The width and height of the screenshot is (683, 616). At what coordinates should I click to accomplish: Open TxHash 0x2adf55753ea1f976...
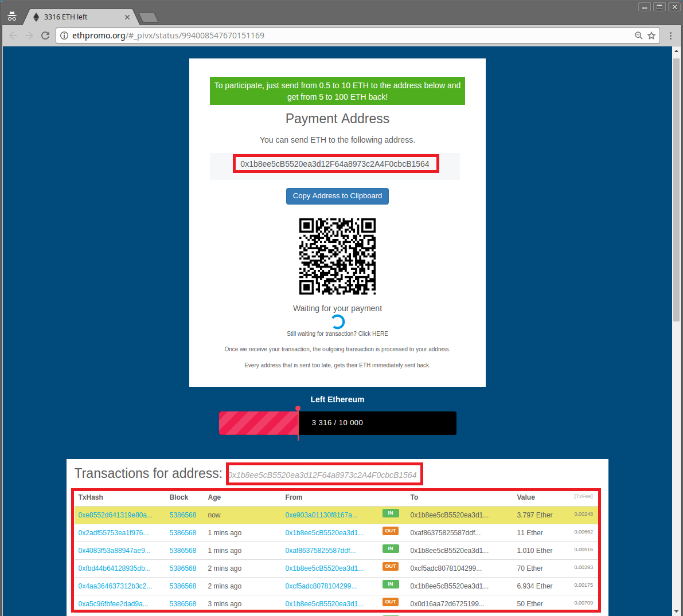(x=113, y=533)
